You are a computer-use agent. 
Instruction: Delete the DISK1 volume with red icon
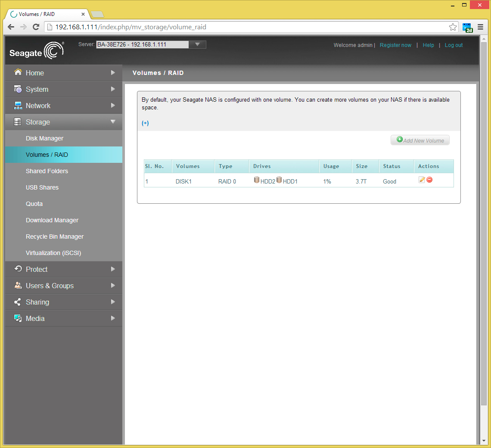click(x=430, y=180)
